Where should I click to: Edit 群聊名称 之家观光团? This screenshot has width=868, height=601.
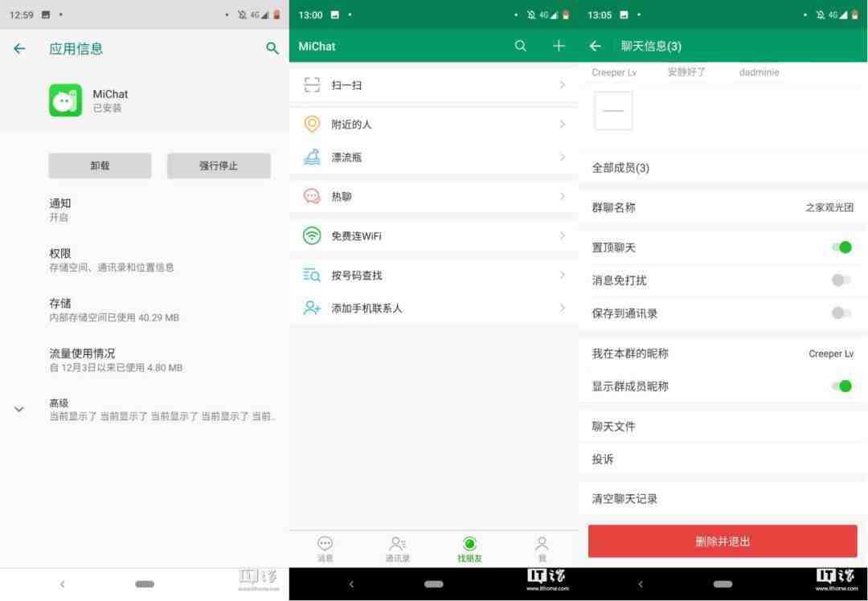pyautogui.click(x=723, y=207)
